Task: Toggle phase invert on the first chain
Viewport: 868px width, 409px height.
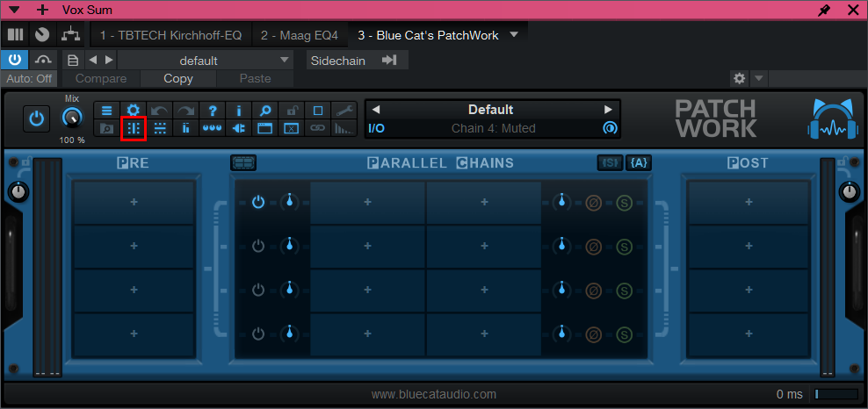Action: (x=593, y=202)
